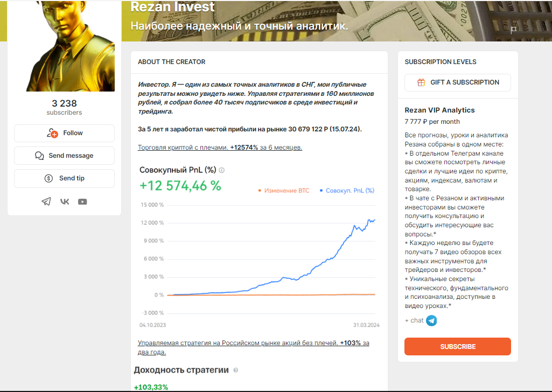552x392 pixels.
Task: Open the VK social link icon
Action: point(65,201)
